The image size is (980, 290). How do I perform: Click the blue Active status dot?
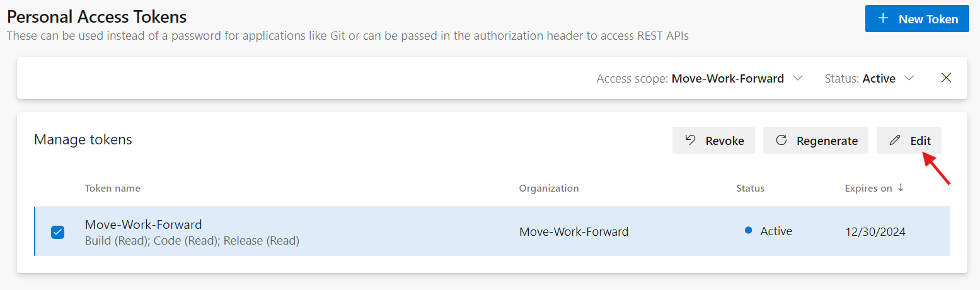coord(749,231)
